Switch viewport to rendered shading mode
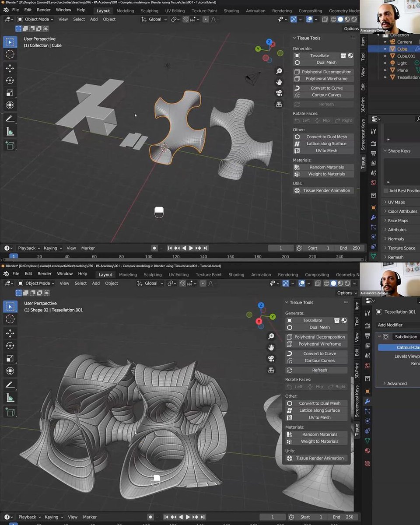 (353, 19)
